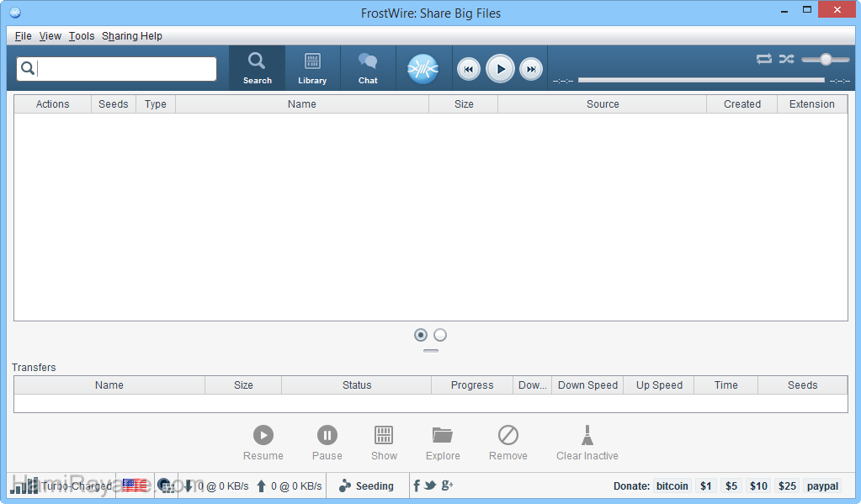Click the $1 donate button
Screen dimensions: 861x504
pos(705,485)
